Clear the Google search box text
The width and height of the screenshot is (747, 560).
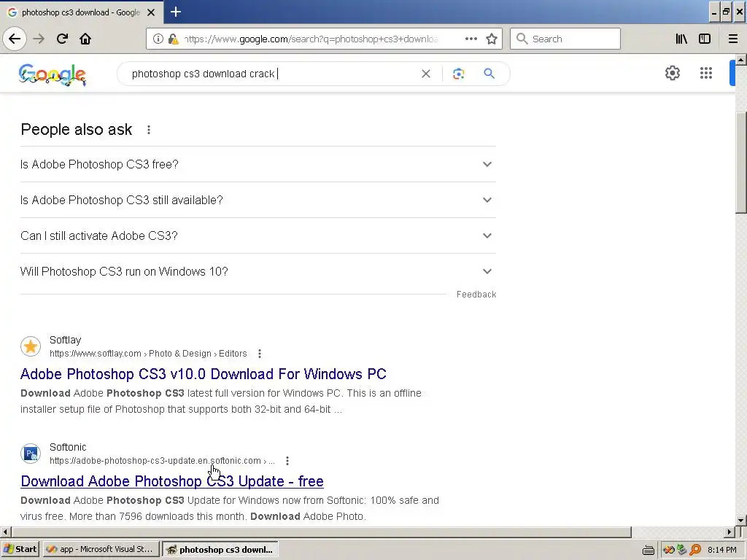tap(425, 74)
